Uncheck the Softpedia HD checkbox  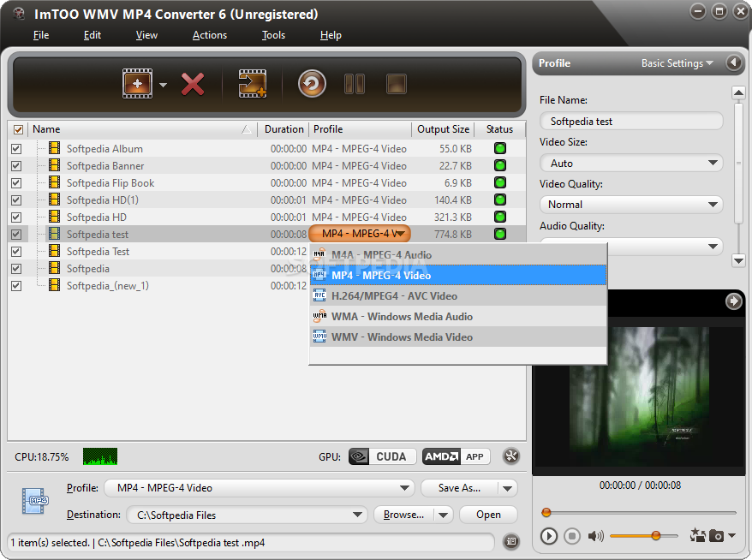click(x=16, y=217)
